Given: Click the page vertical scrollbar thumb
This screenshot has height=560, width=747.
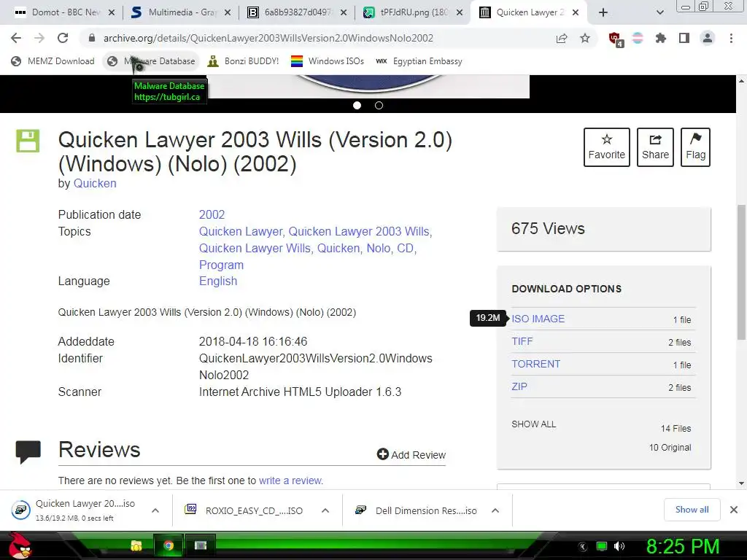Looking at the screenshot, I should [741, 272].
